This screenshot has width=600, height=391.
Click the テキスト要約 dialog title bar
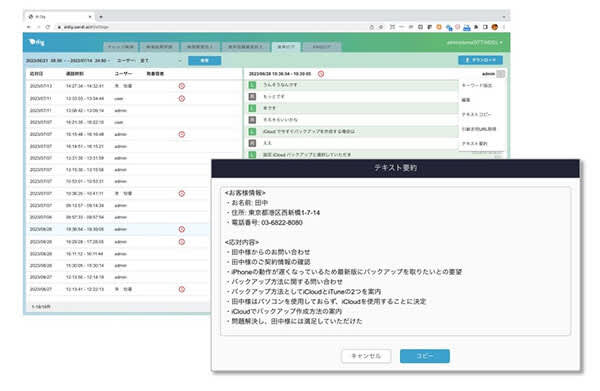tap(395, 168)
